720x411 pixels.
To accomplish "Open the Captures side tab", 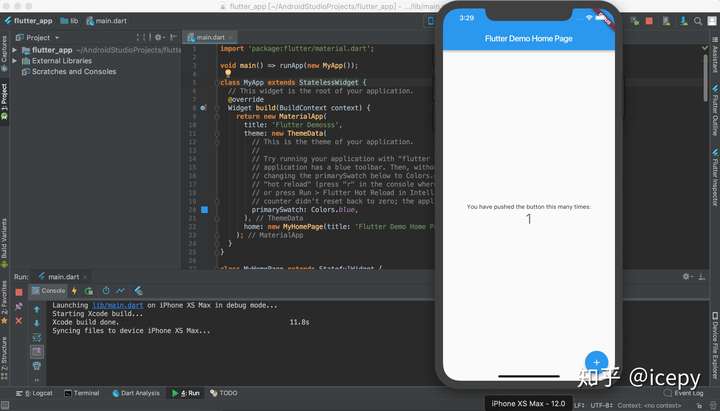I will 4,53.
